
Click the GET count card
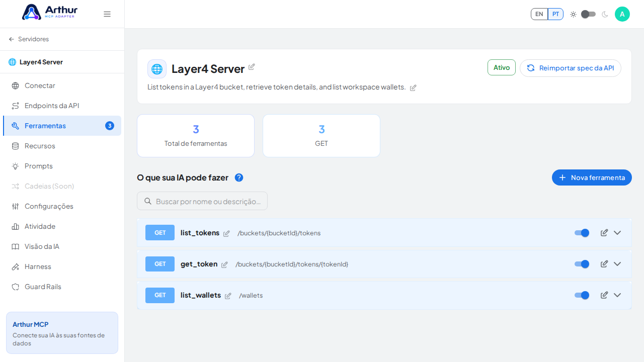coord(321,136)
